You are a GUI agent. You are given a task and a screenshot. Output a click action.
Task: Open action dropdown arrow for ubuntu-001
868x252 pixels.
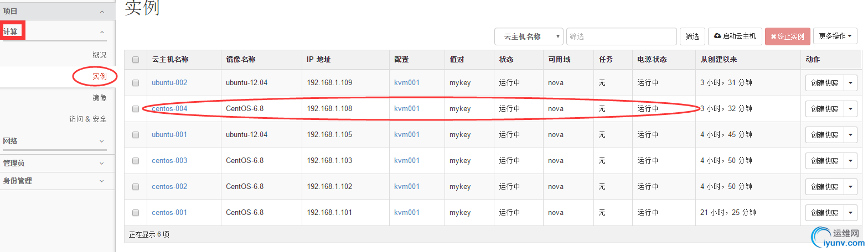[x=850, y=135]
